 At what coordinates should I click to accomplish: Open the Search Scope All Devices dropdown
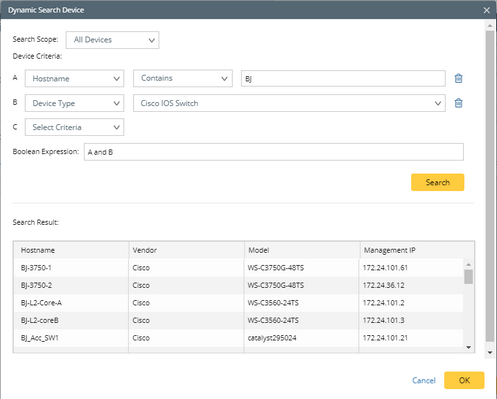[x=112, y=40]
